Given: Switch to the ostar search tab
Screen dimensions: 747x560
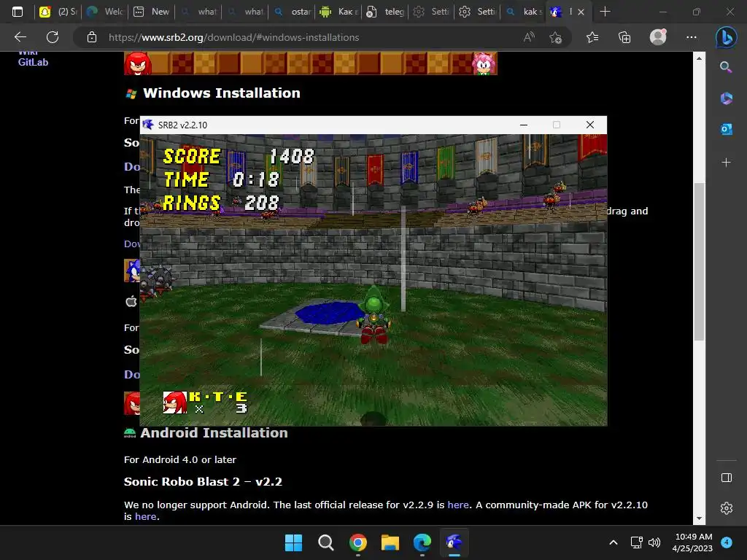Looking at the screenshot, I should [293, 12].
